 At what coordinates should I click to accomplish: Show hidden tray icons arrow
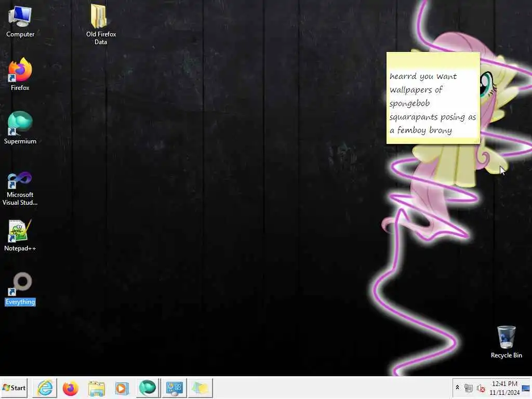tap(457, 388)
